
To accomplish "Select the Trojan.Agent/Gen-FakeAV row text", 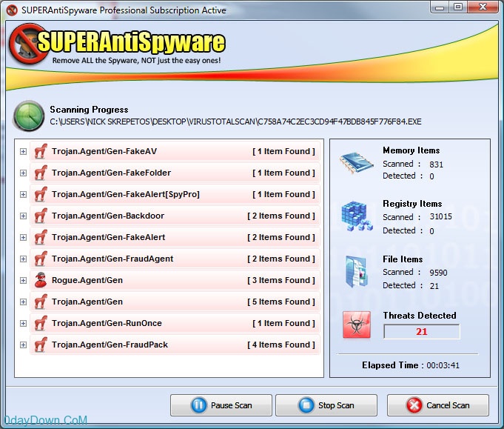I will pos(104,151).
